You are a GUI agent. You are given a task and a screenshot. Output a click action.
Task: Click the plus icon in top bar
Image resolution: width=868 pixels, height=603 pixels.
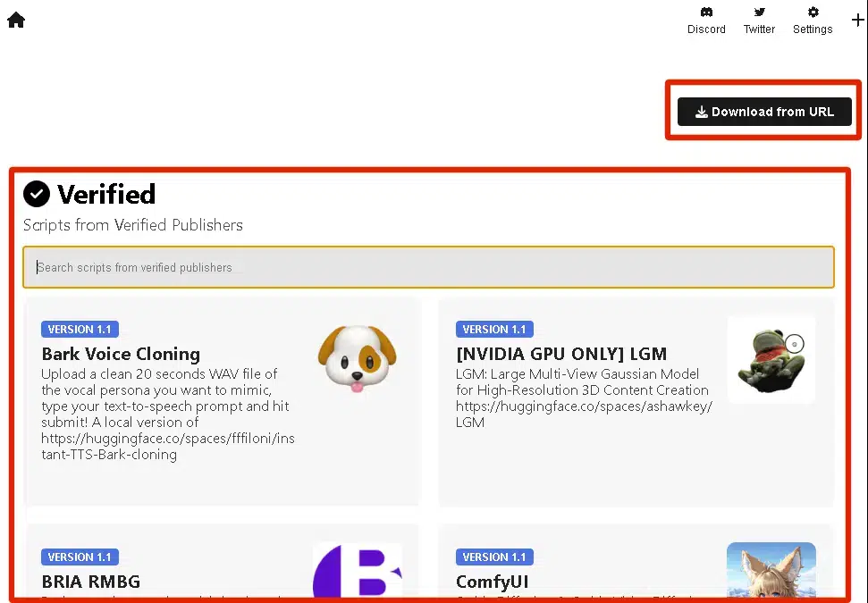point(858,21)
